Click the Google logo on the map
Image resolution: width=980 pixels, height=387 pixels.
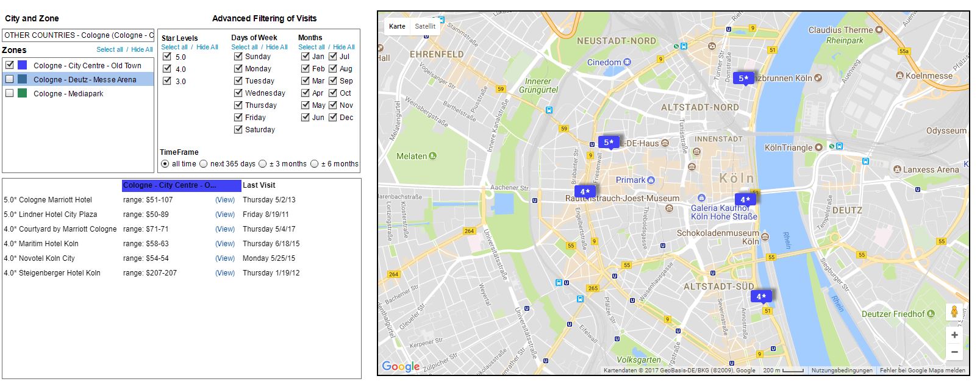pos(401,366)
